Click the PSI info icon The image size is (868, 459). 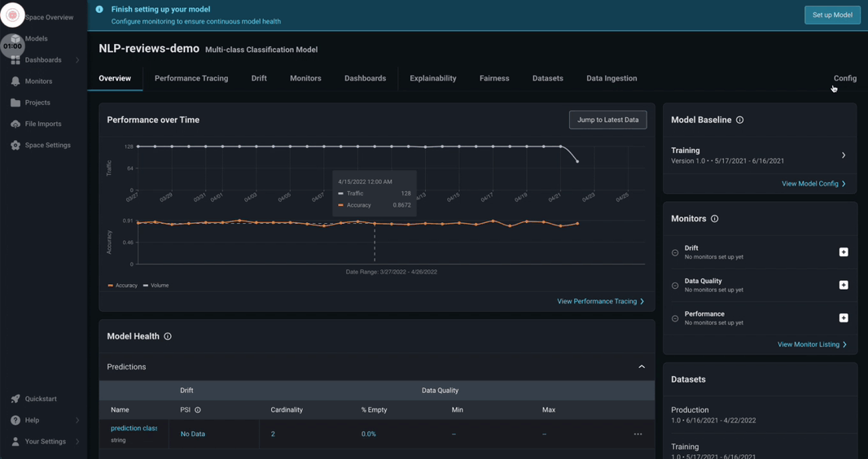click(x=198, y=410)
